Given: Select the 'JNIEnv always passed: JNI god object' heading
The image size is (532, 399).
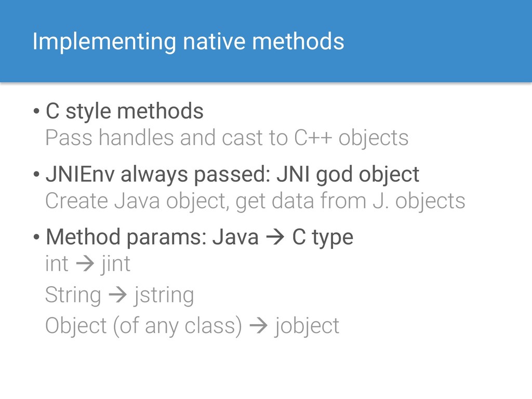Looking at the screenshot, I should click(232, 175).
